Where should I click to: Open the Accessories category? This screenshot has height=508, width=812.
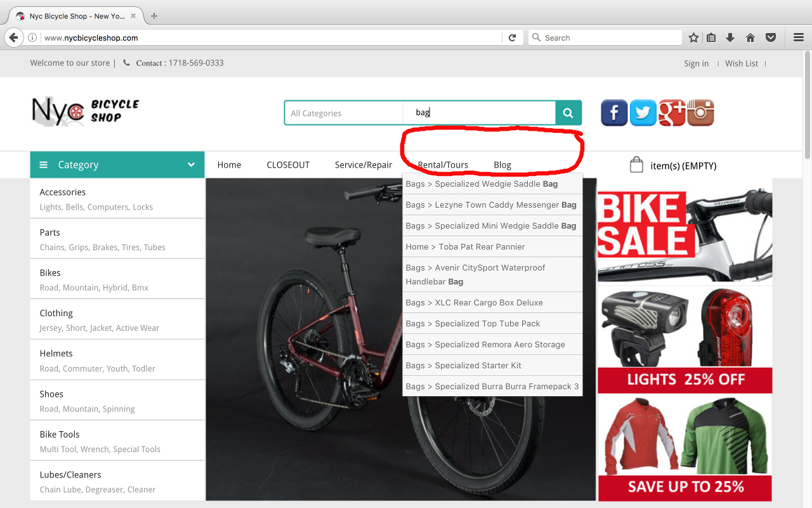(x=62, y=192)
